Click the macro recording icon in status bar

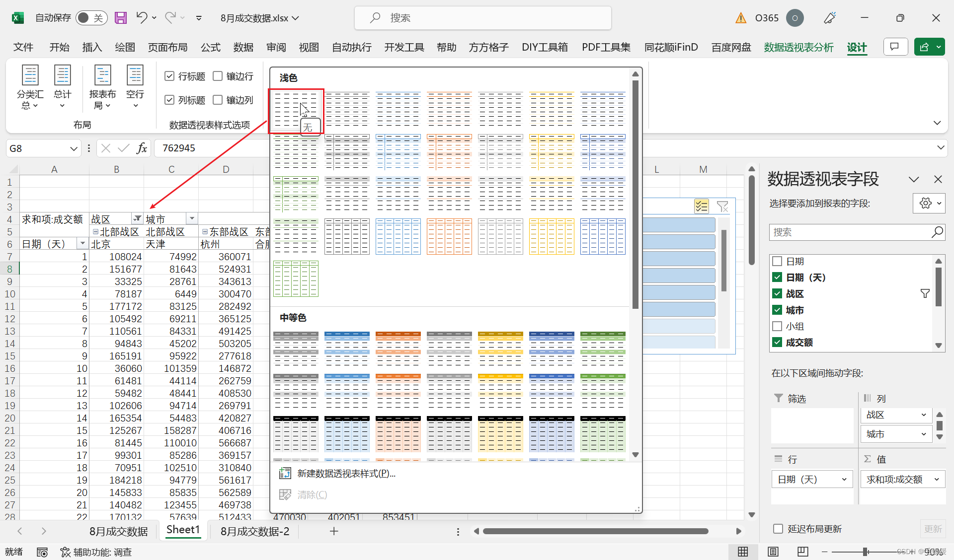[42, 552]
